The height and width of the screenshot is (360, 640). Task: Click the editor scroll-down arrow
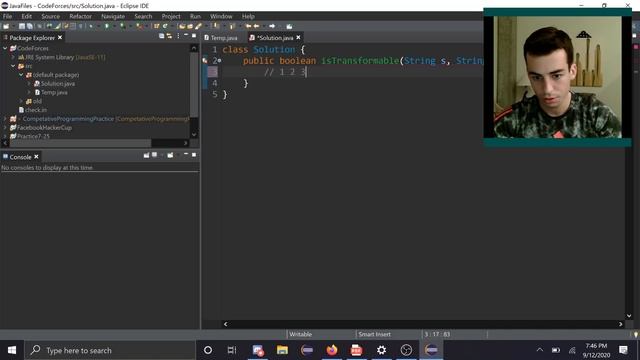(629, 316)
